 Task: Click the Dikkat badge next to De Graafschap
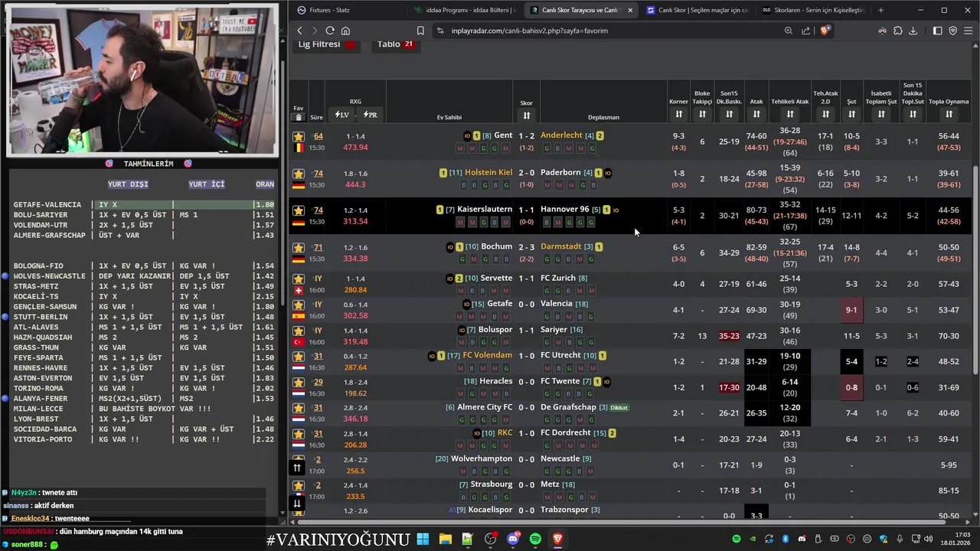619,408
